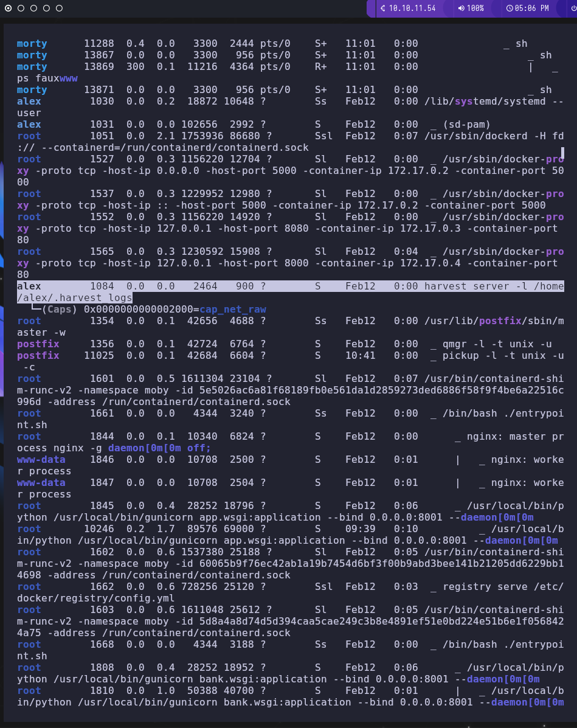Switch to the fifth workspace circle
Viewport: 577px width, 728px height.
(59, 8)
